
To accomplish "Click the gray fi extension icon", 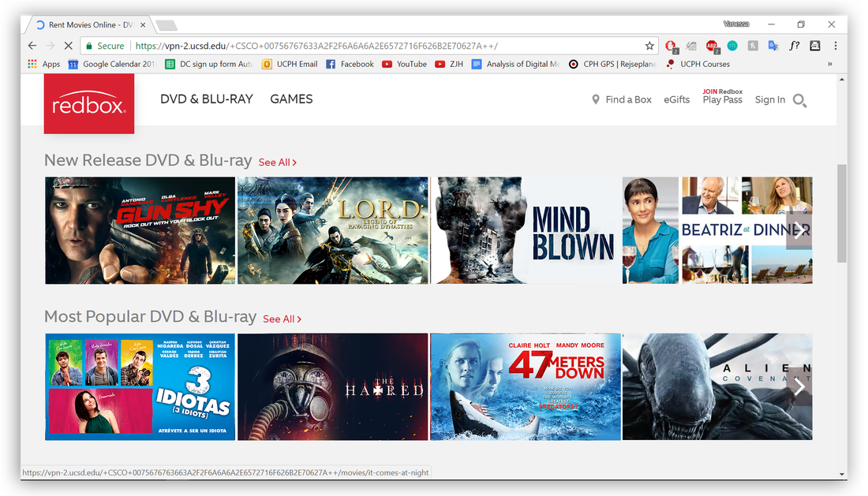I will coord(753,46).
